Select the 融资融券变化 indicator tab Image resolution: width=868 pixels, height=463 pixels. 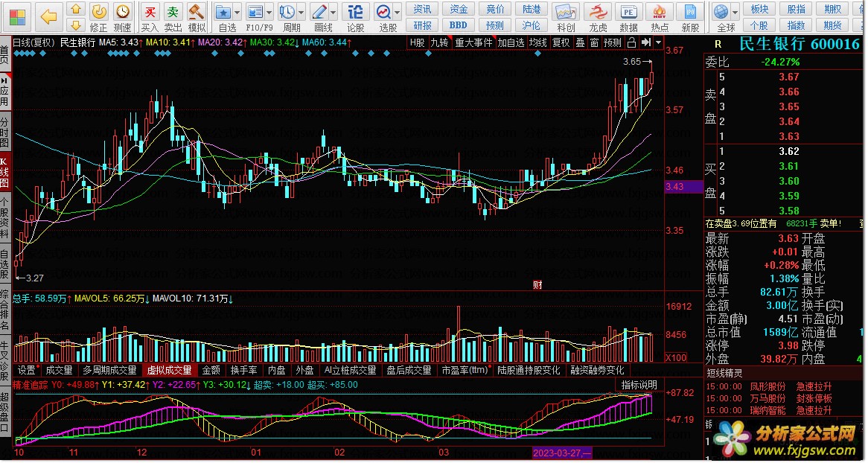(597, 370)
